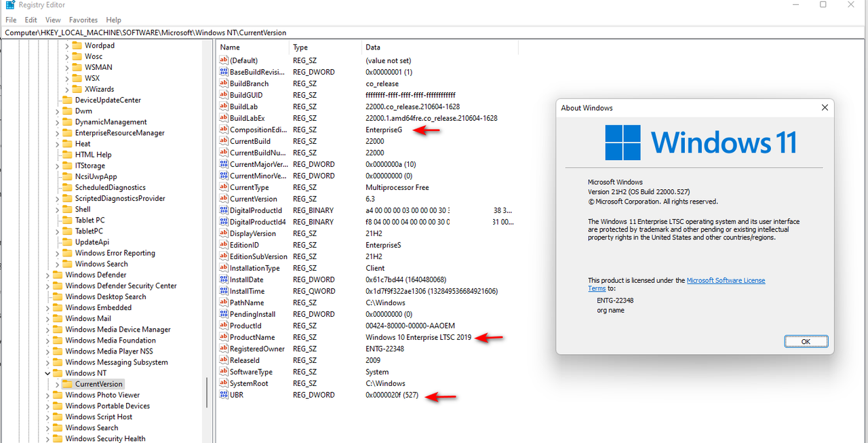
Task: Click the Type column header
Action: 325,47
